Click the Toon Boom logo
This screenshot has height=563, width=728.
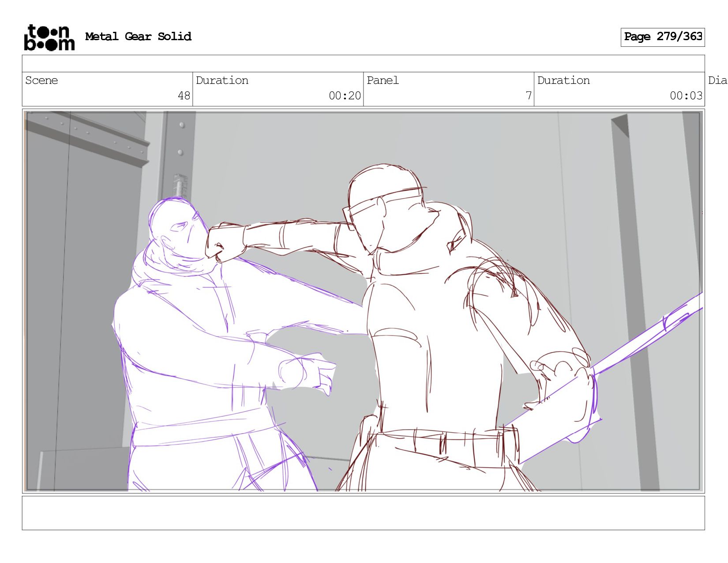coord(49,38)
